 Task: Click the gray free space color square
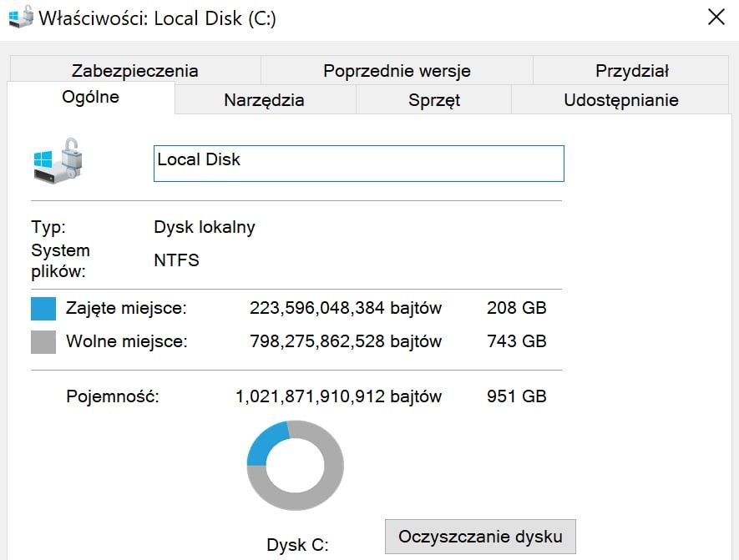pos(43,341)
